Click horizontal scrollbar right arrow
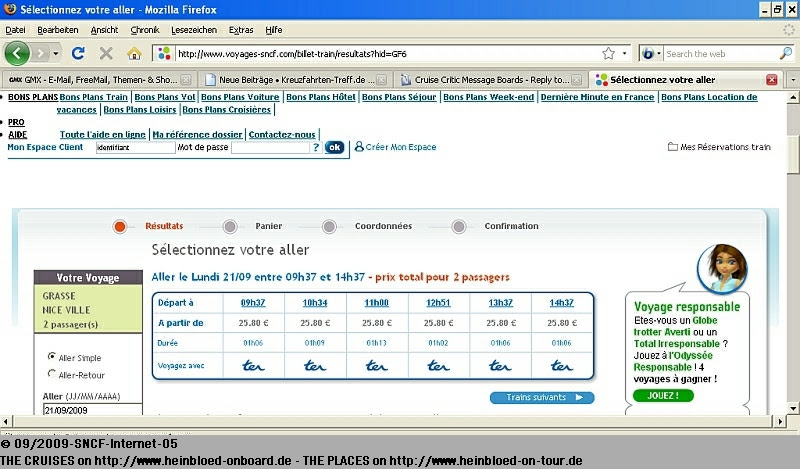800x469 pixels. click(780, 422)
